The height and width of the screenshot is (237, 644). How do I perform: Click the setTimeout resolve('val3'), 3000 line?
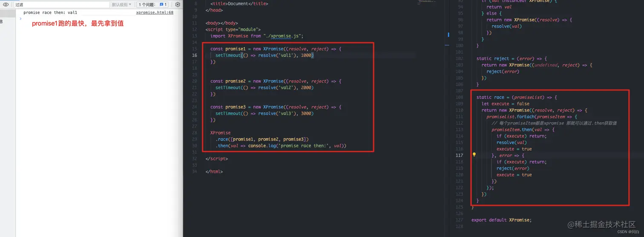264,113
